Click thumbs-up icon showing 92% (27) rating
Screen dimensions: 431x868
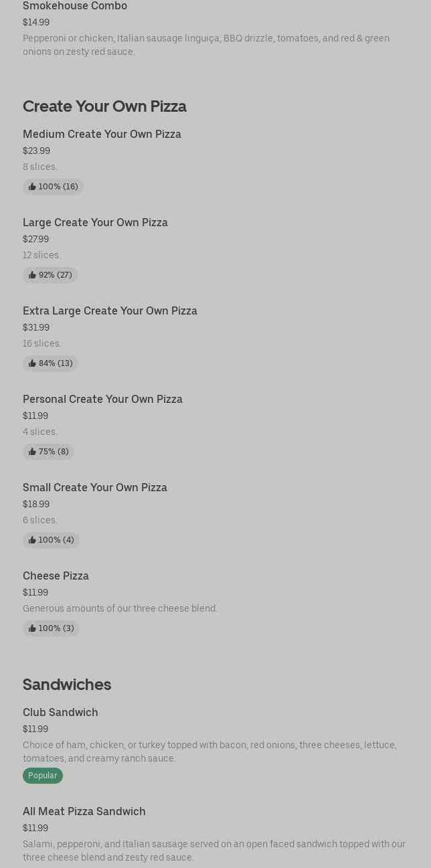pos(32,275)
